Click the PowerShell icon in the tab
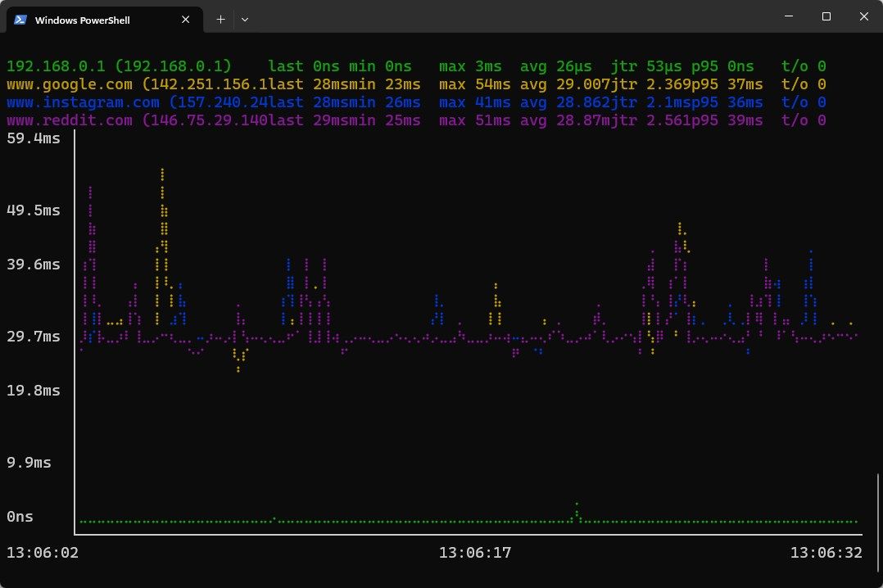 20,20
